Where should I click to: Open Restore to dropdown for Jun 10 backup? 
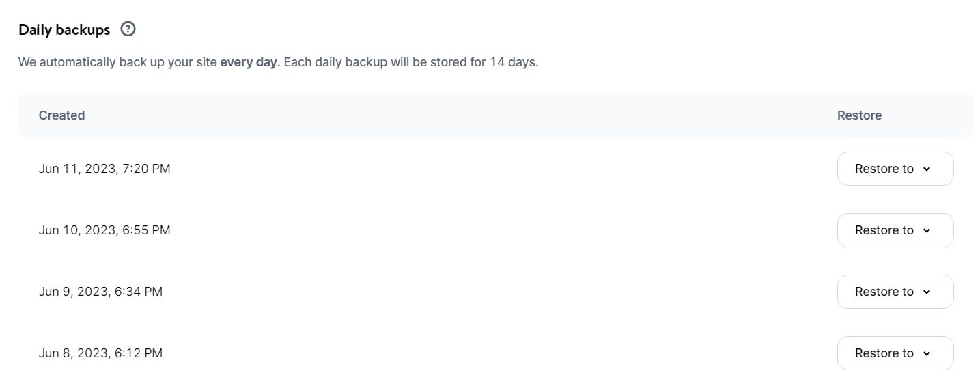895,230
